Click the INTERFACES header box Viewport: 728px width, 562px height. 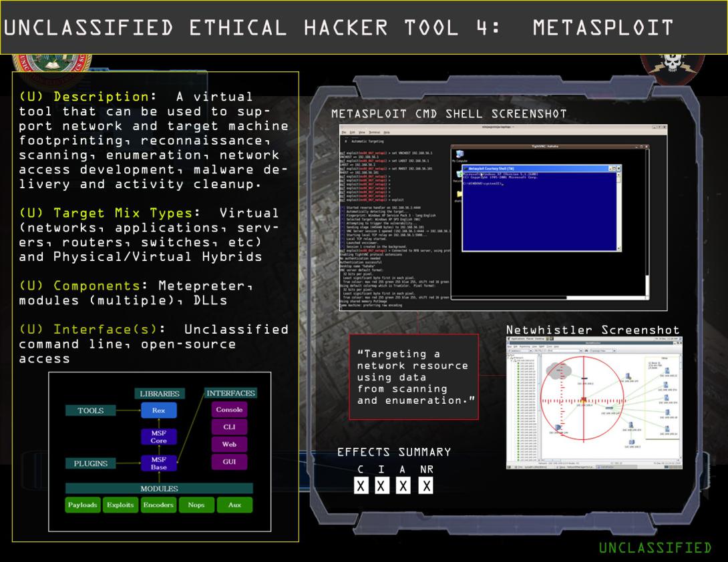[230, 393]
